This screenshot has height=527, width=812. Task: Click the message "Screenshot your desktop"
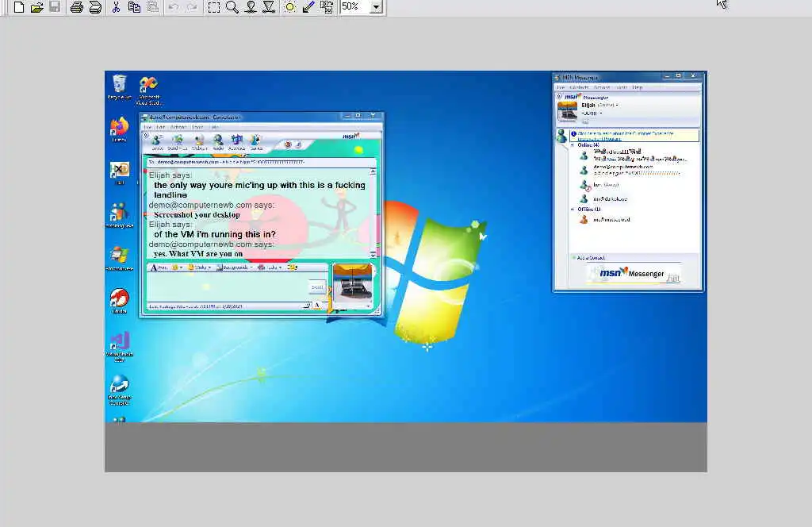coord(197,214)
